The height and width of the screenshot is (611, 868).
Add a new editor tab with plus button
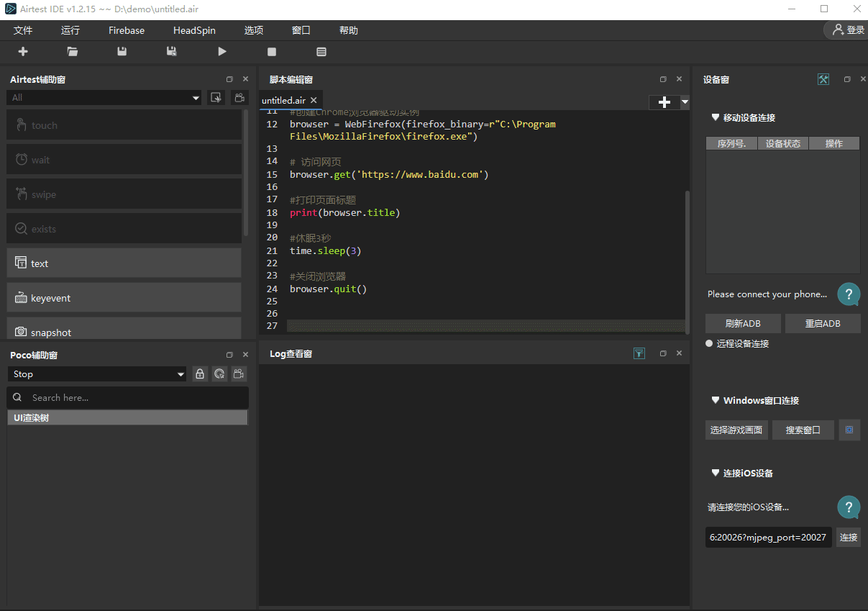coord(664,102)
